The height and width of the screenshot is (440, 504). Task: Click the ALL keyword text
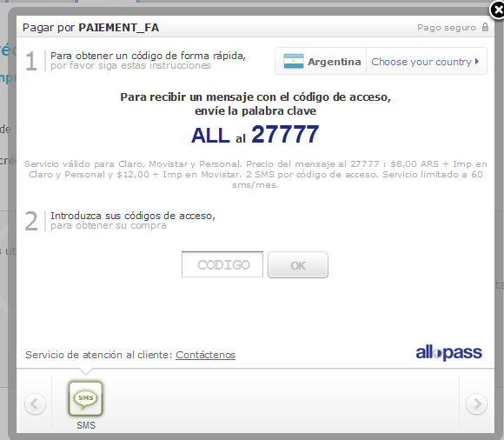pos(210,136)
